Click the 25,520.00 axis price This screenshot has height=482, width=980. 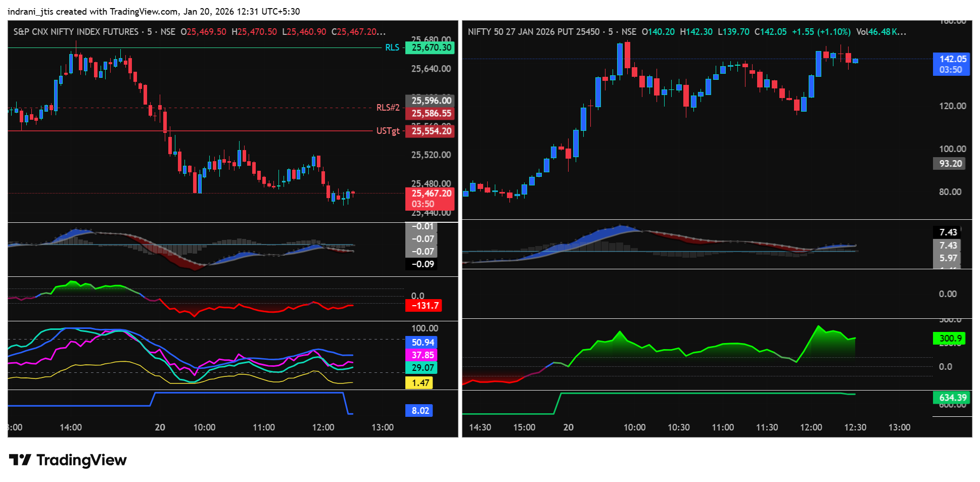click(431, 155)
